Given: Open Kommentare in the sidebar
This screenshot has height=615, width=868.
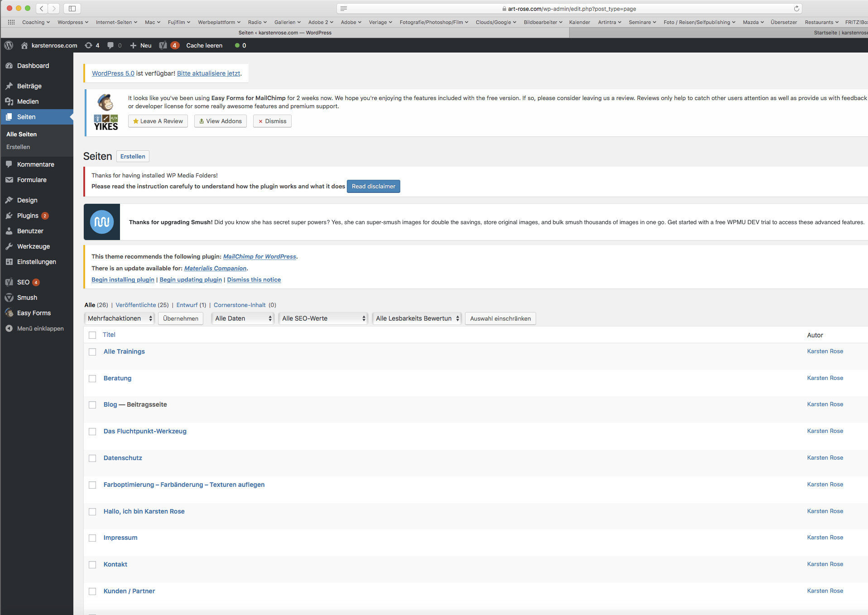Looking at the screenshot, I should click(x=35, y=164).
